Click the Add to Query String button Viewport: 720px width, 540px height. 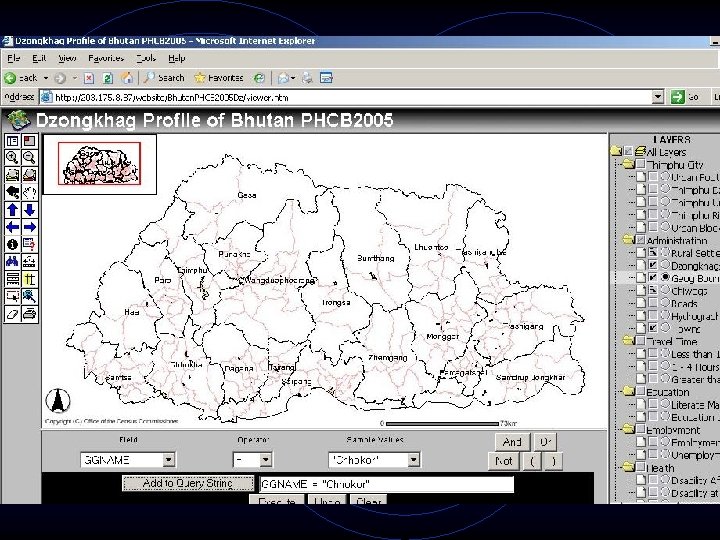[x=188, y=483]
